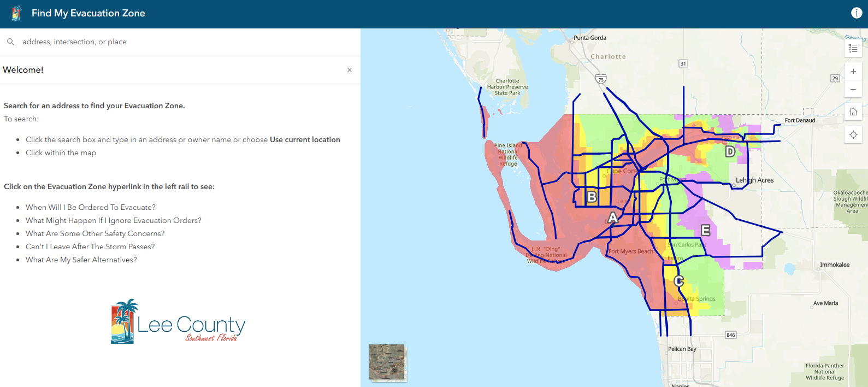The image size is (868, 387).
Task: Click Fort Myers Beach label on map
Action: click(631, 251)
